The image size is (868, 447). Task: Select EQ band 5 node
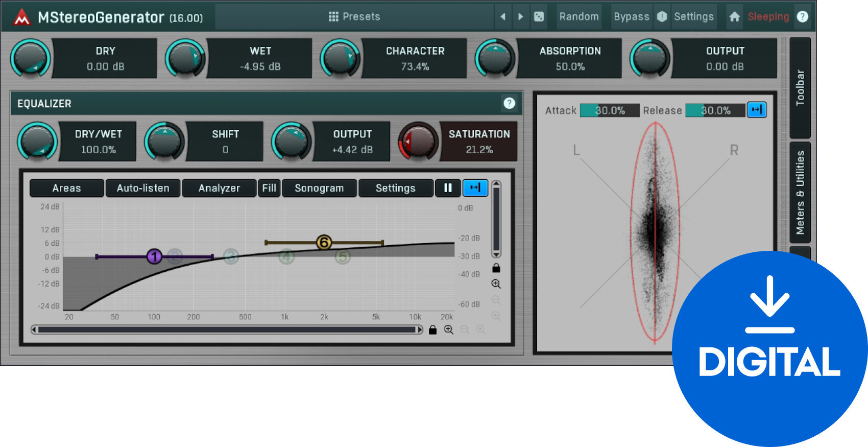pyautogui.click(x=343, y=256)
